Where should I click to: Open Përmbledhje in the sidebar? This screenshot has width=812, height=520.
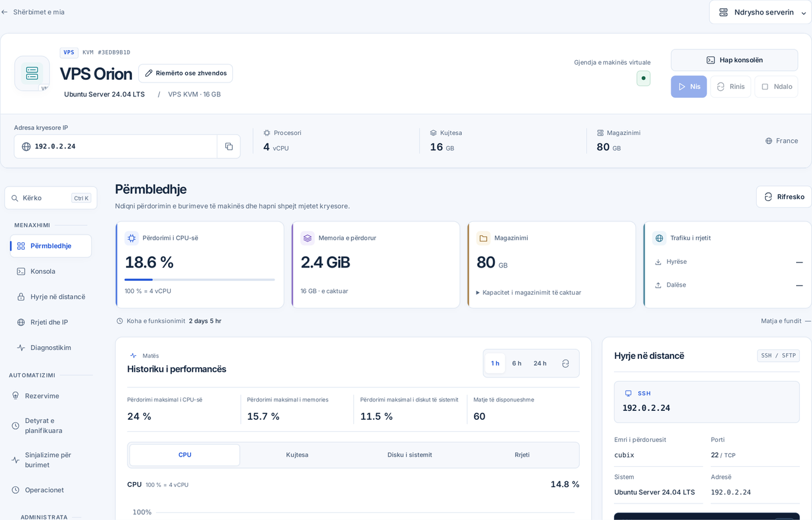(51, 246)
